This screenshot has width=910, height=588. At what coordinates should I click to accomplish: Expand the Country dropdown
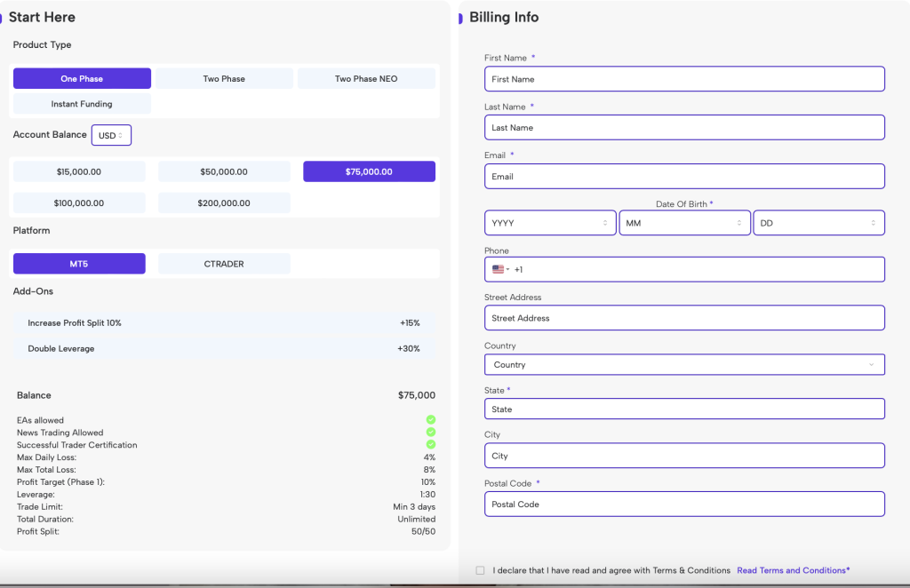pyautogui.click(x=684, y=365)
